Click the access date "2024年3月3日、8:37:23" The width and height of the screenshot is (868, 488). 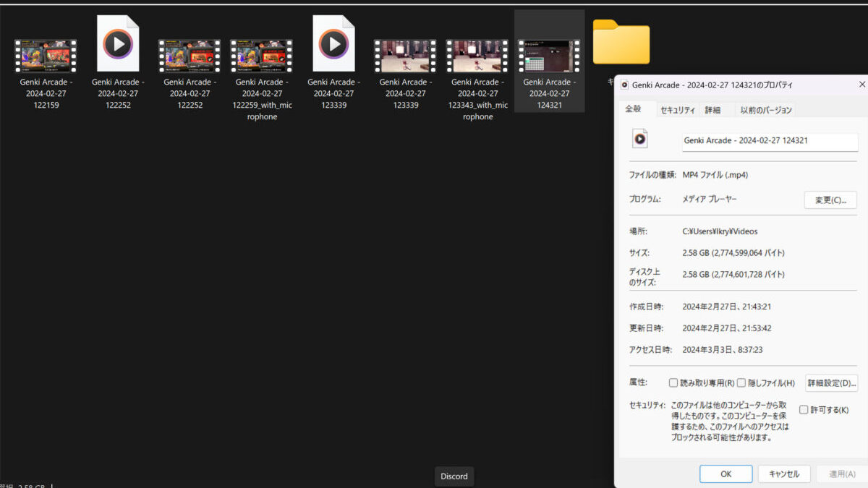tap(723, 350)
